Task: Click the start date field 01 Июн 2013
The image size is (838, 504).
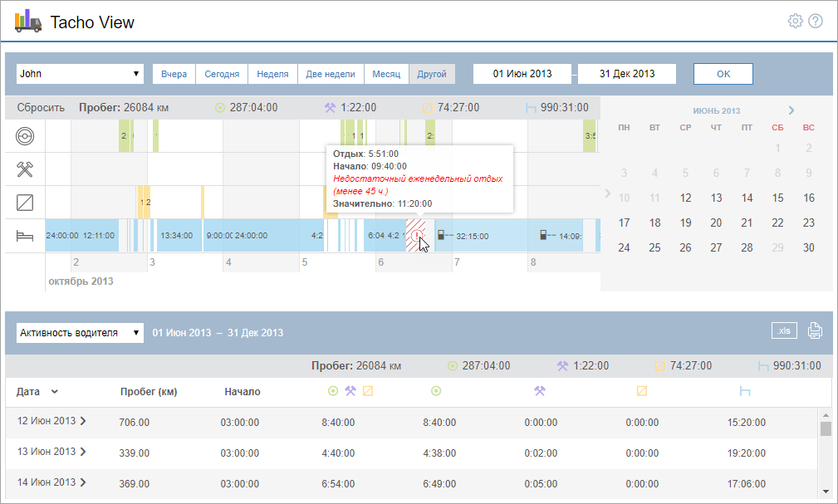Action: [522, 74]
